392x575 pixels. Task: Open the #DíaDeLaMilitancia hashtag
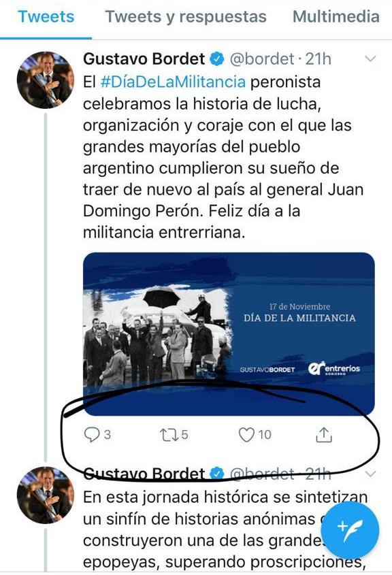(x=173, y=82)
